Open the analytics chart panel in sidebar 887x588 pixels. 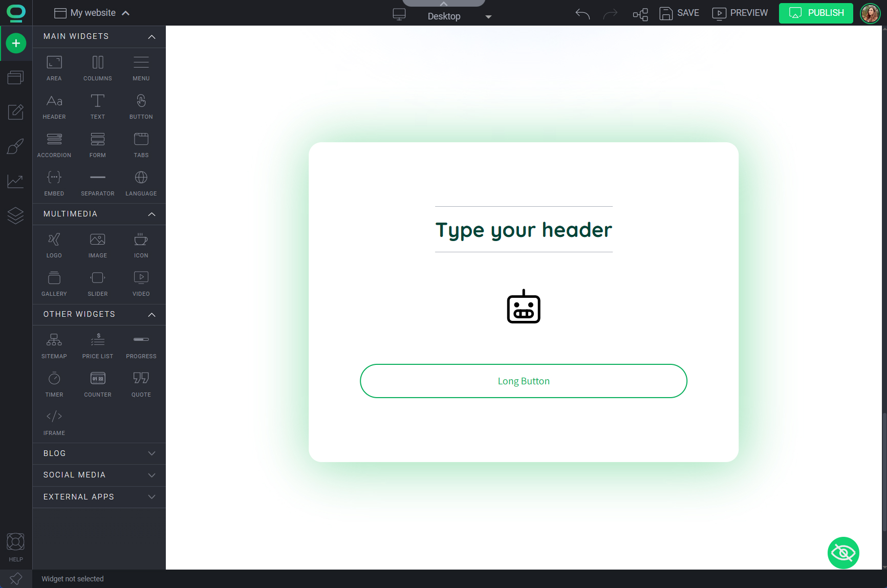[16, 181]
